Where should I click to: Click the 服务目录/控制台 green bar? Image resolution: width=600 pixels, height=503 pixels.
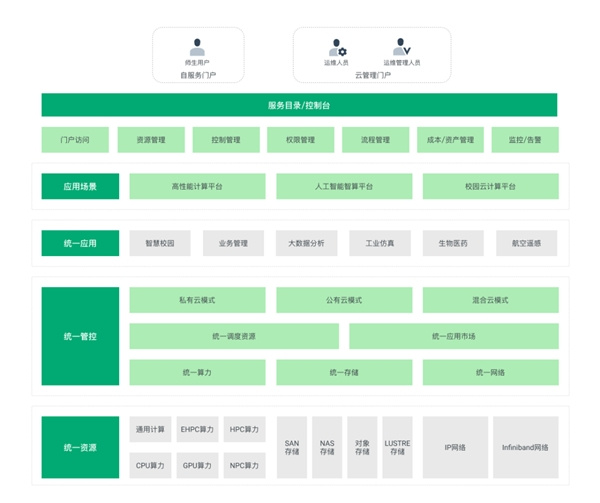299,105
